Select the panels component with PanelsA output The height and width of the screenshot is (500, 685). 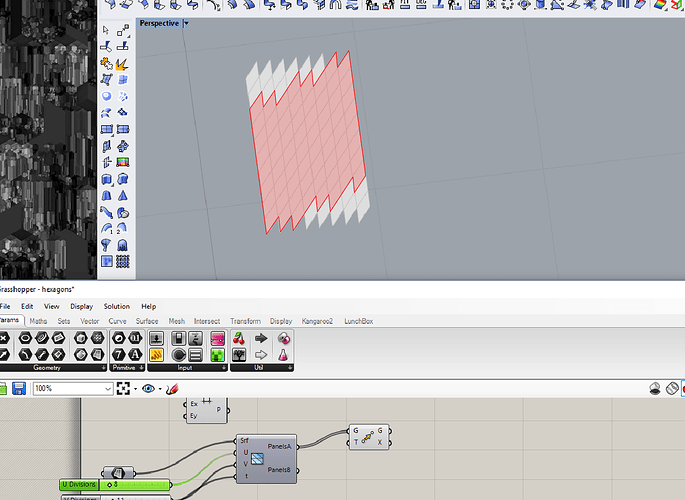click(x=266, y=459)
